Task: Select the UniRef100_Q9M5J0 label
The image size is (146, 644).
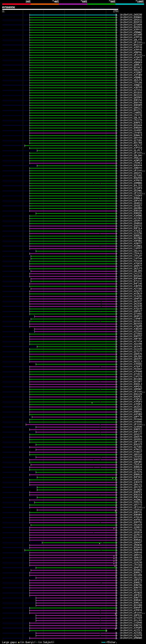Action: [131, 65]
